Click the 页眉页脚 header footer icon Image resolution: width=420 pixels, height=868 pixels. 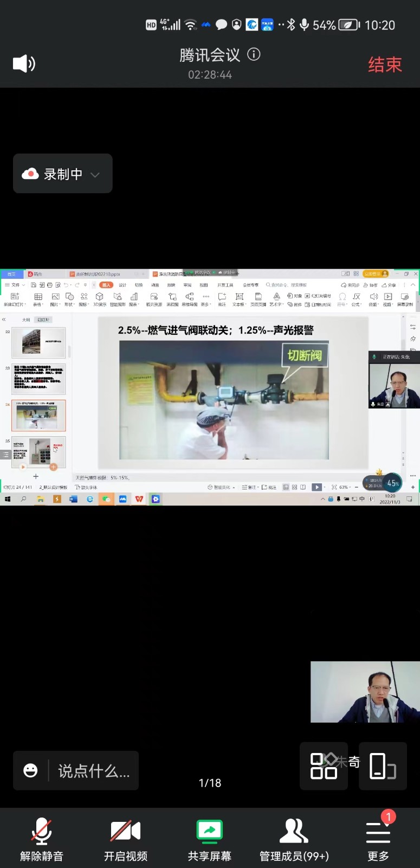[x=258, y=299]
